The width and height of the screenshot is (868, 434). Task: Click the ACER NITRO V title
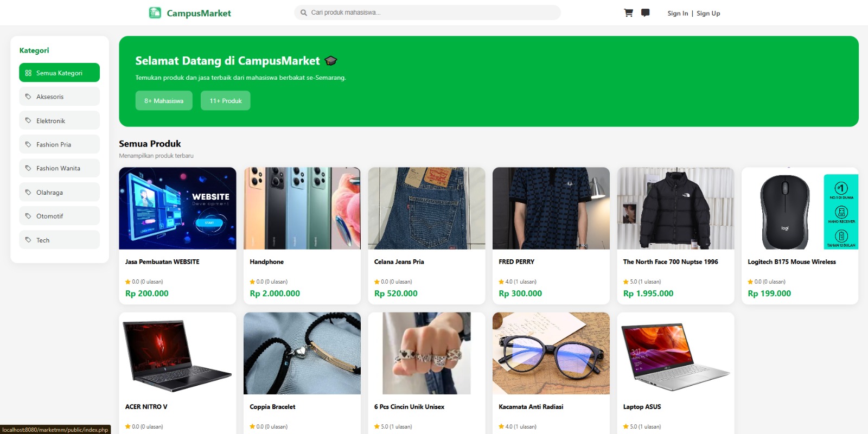coord(146,406)
